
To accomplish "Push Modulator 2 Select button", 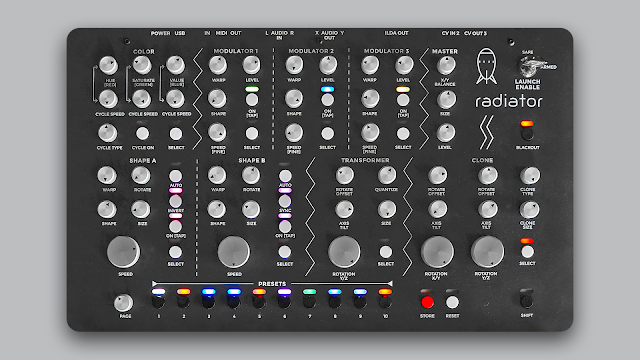I will click(327, 133).
